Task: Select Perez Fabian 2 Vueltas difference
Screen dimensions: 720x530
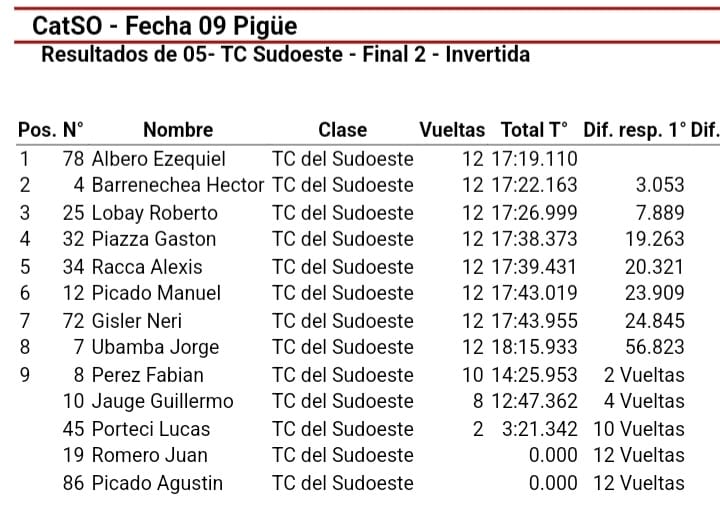Action: pos(644,375)
